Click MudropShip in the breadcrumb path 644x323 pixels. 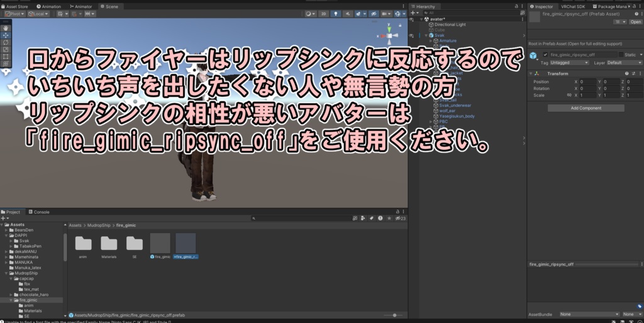click(x=99, y=225)
